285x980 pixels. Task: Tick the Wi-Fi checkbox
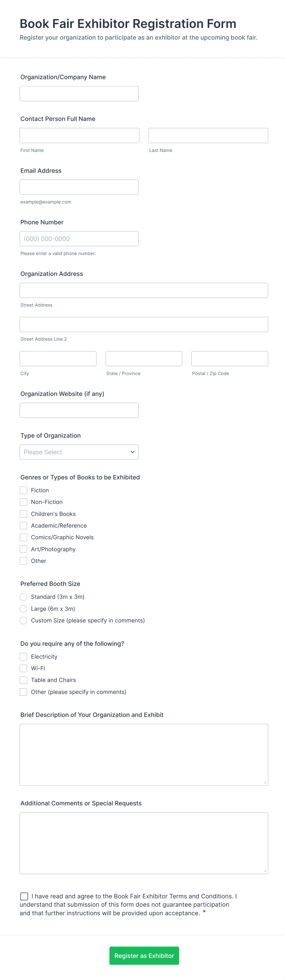click(x=24, y=668)
